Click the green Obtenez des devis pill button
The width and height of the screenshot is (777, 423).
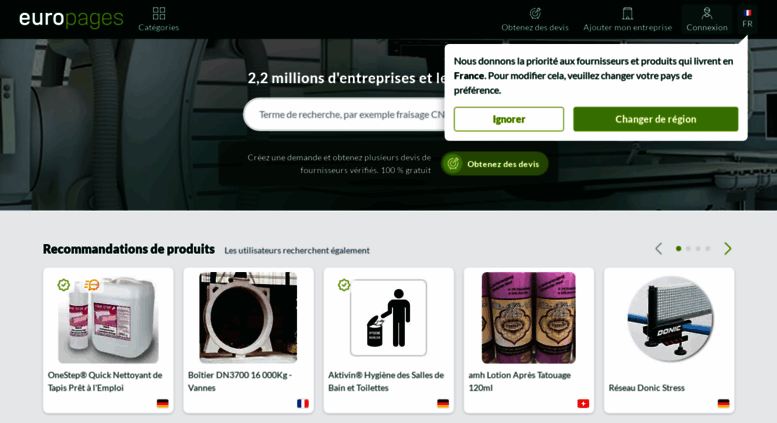tap(495, 164)
